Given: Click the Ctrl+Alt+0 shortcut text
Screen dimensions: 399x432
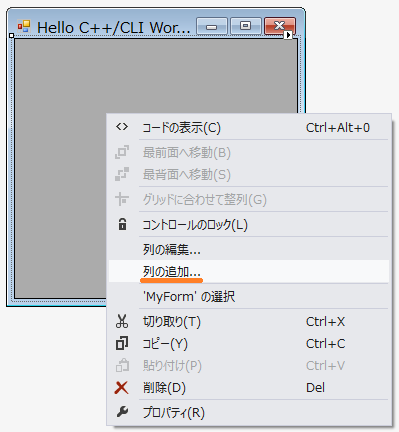Looking at the screenshot, I should [x=338, y=128].
